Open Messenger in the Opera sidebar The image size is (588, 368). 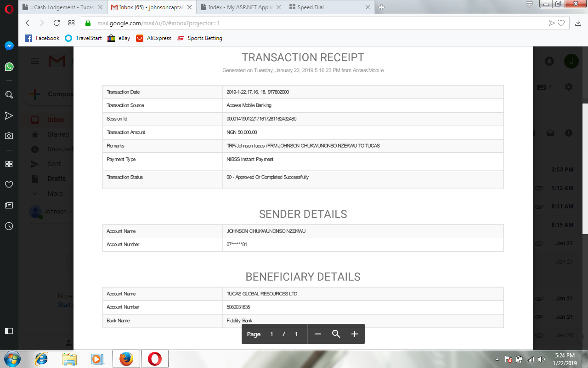pos(9,46)
